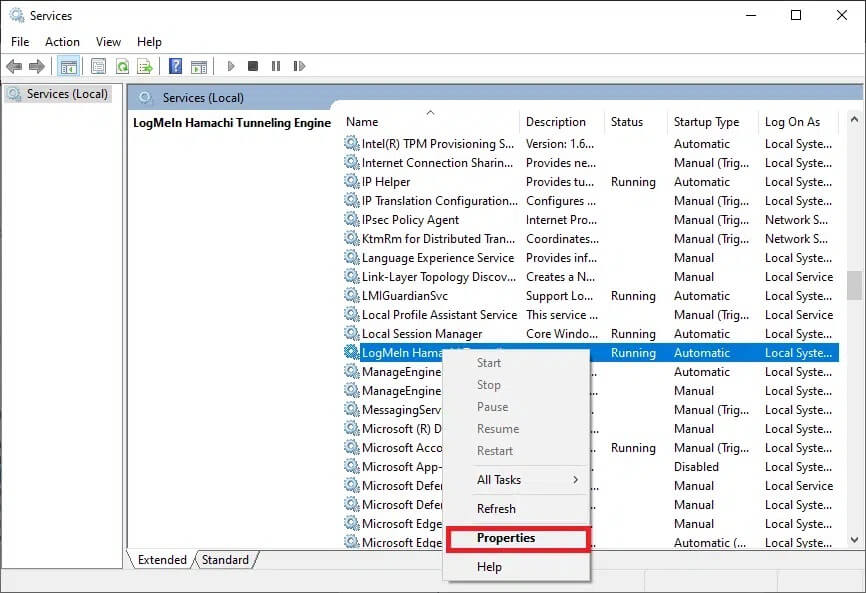Open the Properties toolbar icon
Image resolution: width=866 pixels, height=593 pixels.
(98, 66)
